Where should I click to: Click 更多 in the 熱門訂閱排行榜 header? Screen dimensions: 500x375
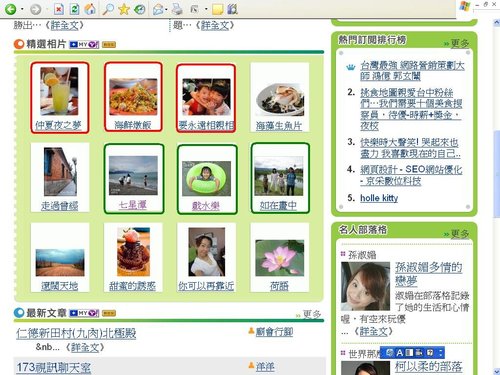point(459,43)
